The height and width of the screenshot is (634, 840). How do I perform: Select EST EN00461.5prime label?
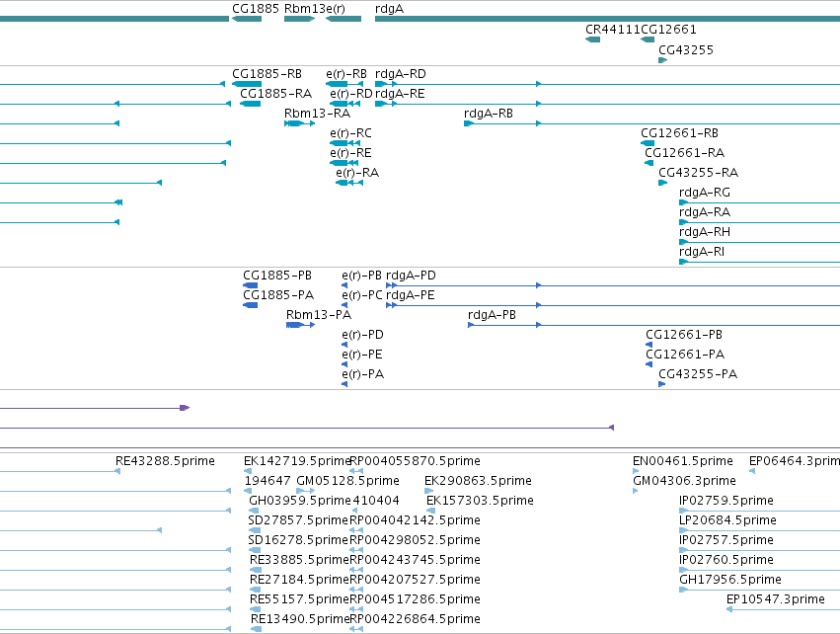pos(682,461)
